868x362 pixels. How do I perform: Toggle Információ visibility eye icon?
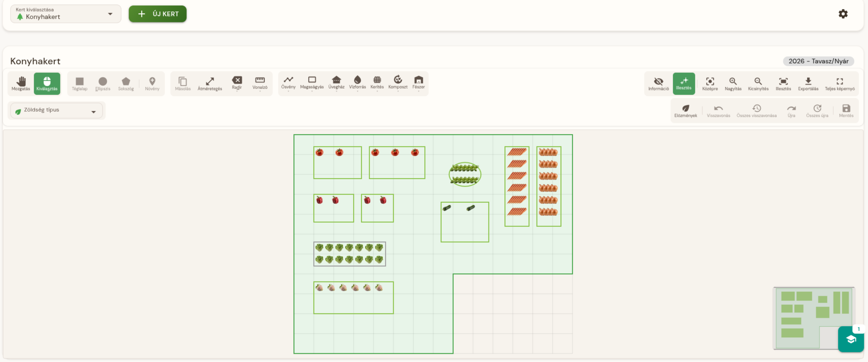[x=659, y=83]
